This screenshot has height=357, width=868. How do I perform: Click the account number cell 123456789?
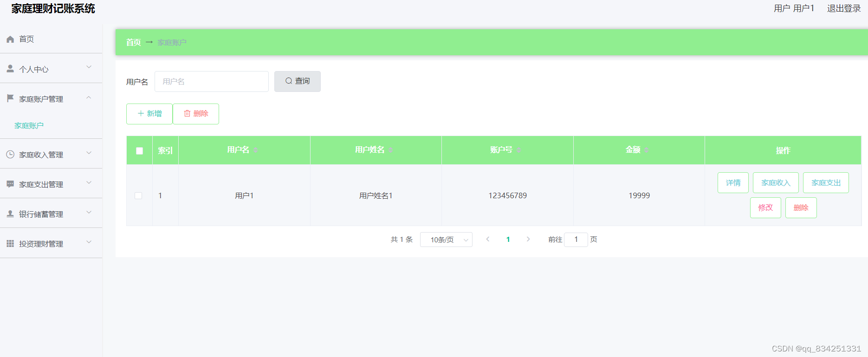(x=507, y=195)
